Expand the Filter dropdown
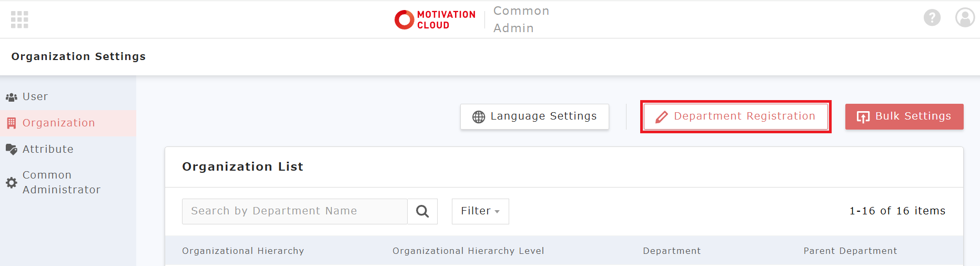The width and height of the screenshot is (980, 266). click(x=480, y=211)
